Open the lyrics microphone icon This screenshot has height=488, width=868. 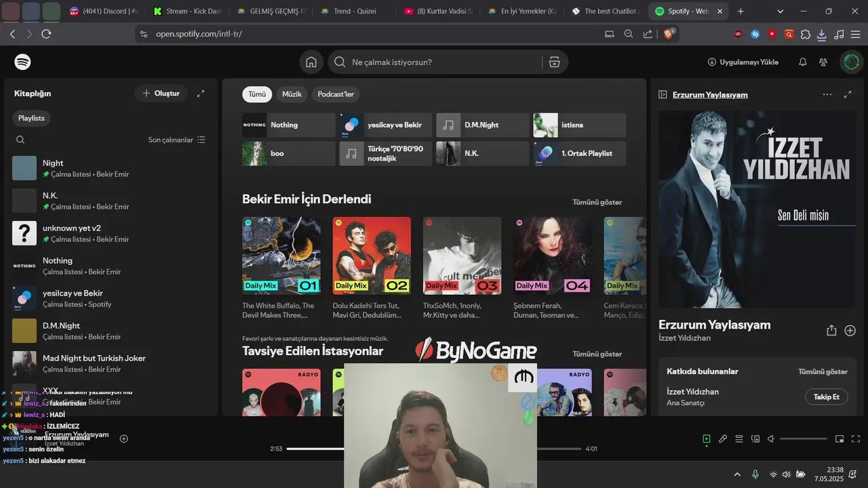(723, 439)
